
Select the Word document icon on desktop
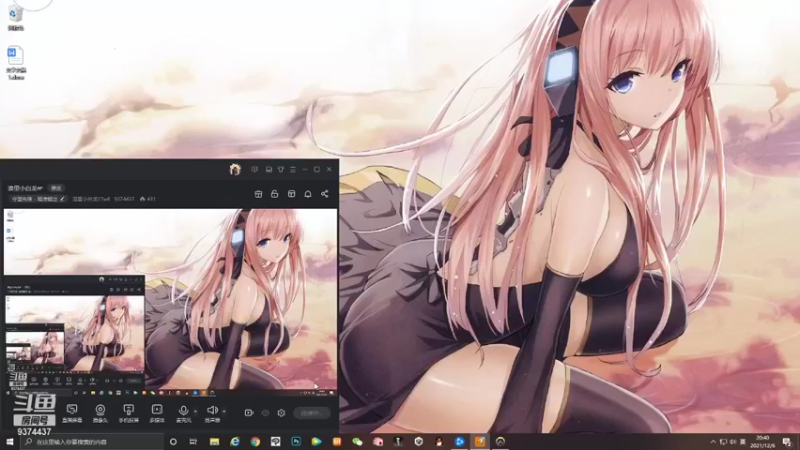16,63
